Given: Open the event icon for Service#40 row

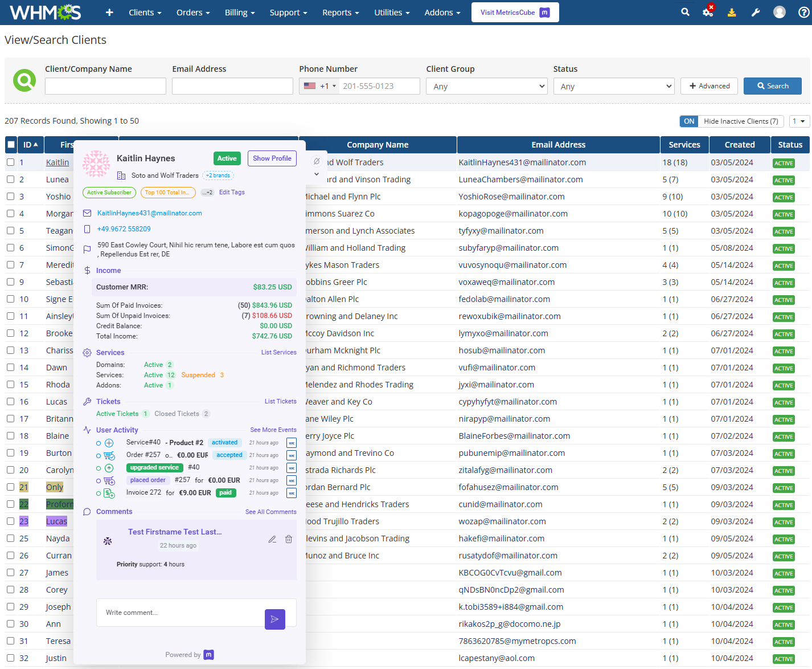Looking at the screenshot, I should point(291,443).
